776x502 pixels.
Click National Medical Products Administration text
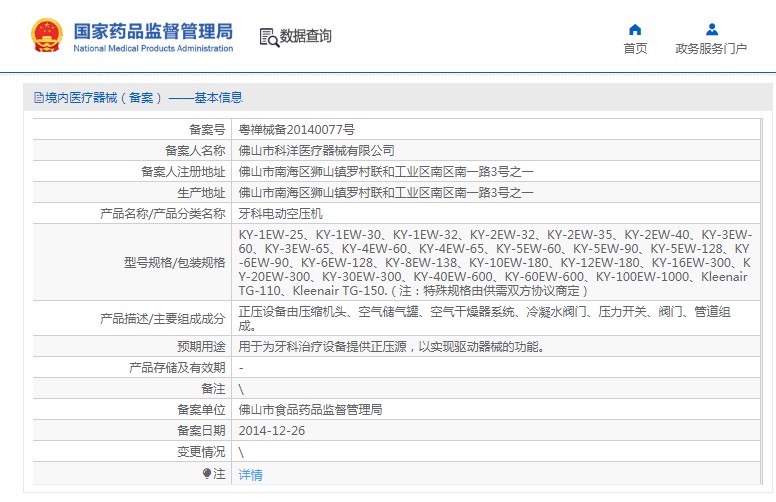click(153, 49)
